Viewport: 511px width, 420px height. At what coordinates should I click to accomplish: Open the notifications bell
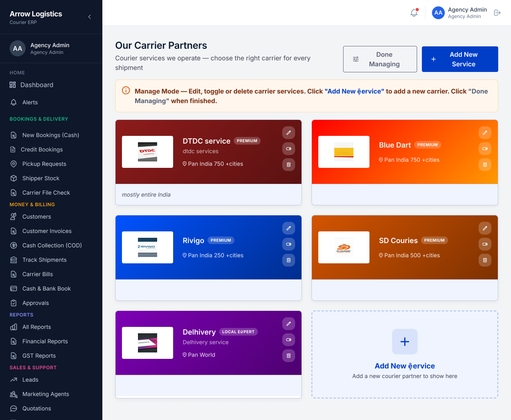pyautogui.click(x=414, y=13)
